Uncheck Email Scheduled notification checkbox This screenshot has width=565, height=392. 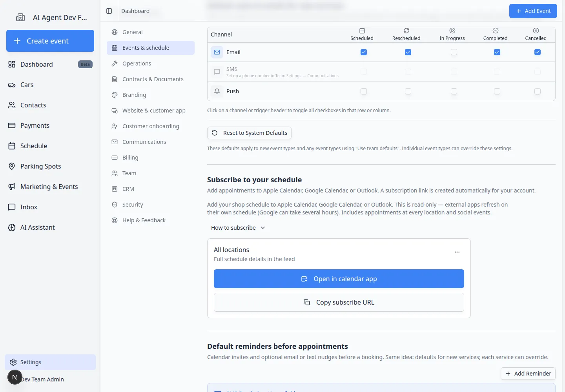click(364, 52)
